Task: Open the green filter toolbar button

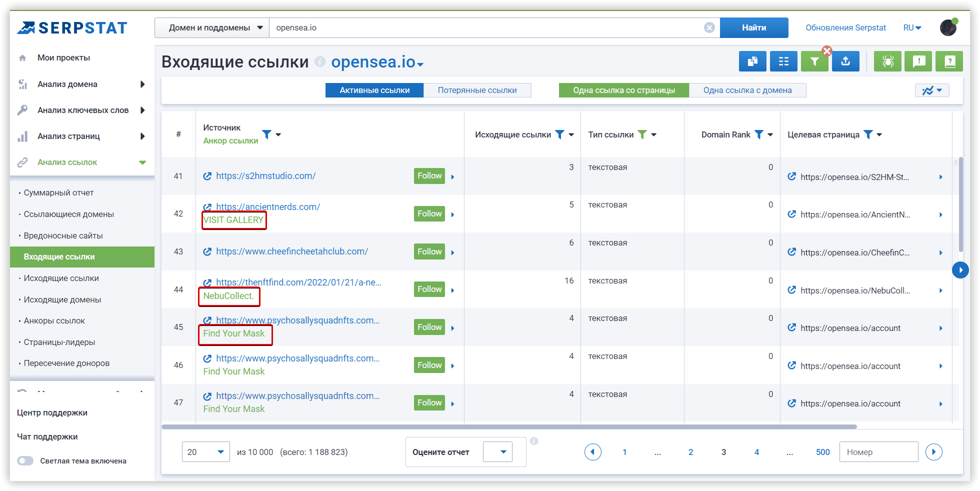Action: (814, 61)
